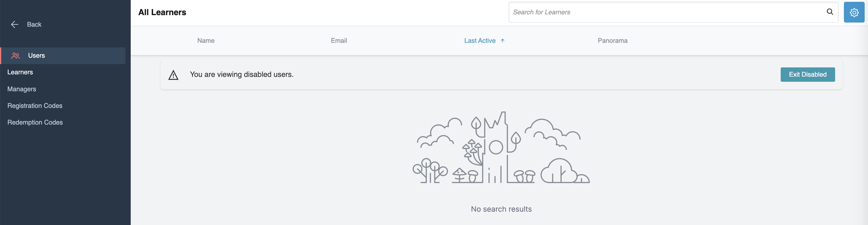Click the warning triangle icon
The image size is (868, 225).
(173, 75)
